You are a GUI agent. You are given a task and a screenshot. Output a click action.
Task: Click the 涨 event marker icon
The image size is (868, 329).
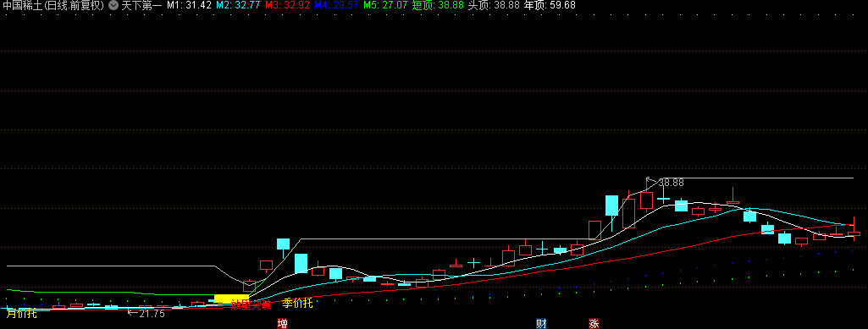click(x=594, y=323)
